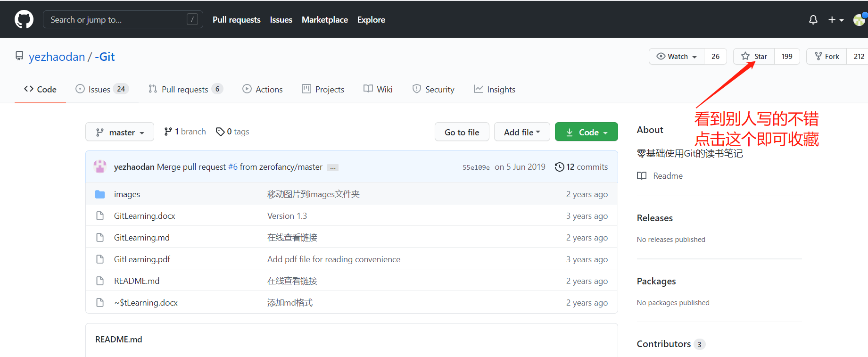Switch to the Projects tab
868x357 pixels.
tap(323, 89)
